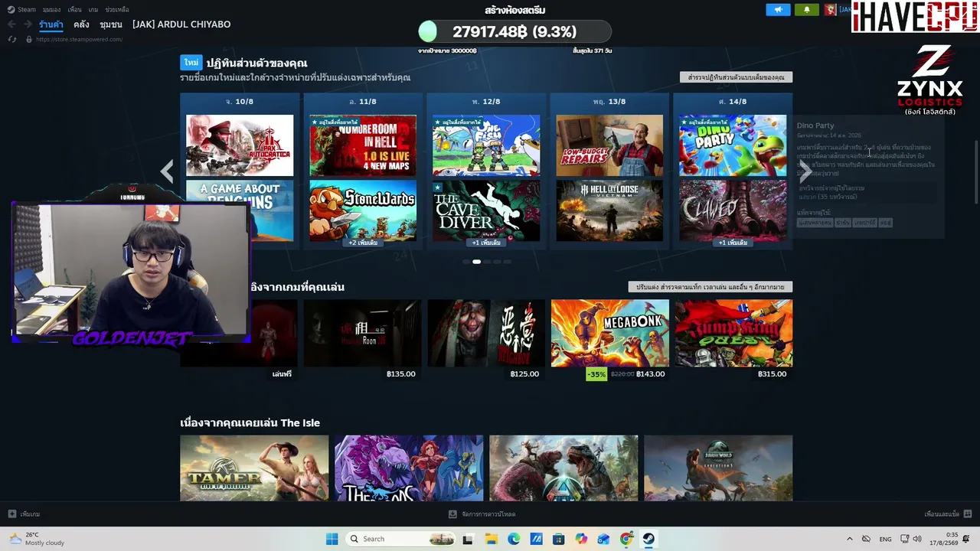Click the Steam icon on the taskbar
Screen dimensions: 980x551
[x=649, y=539]
